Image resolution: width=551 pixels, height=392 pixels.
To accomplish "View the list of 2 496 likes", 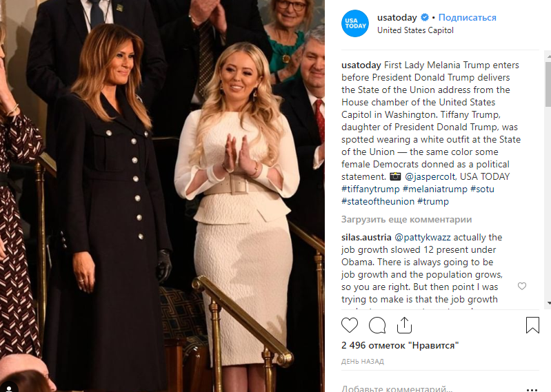I will pos(400,345).
